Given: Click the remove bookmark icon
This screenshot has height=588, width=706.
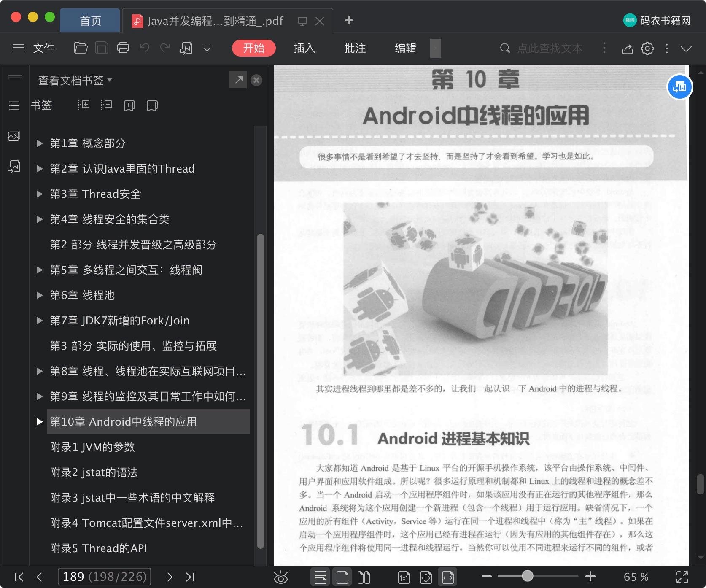Looking at the screenshot, I should point(152,106).
